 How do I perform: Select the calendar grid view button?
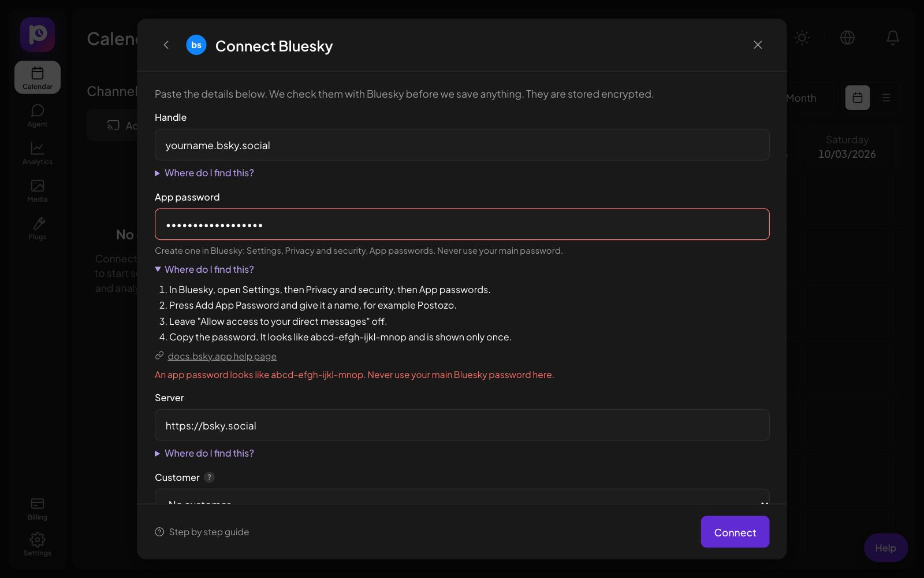click(x=858, y=98)
